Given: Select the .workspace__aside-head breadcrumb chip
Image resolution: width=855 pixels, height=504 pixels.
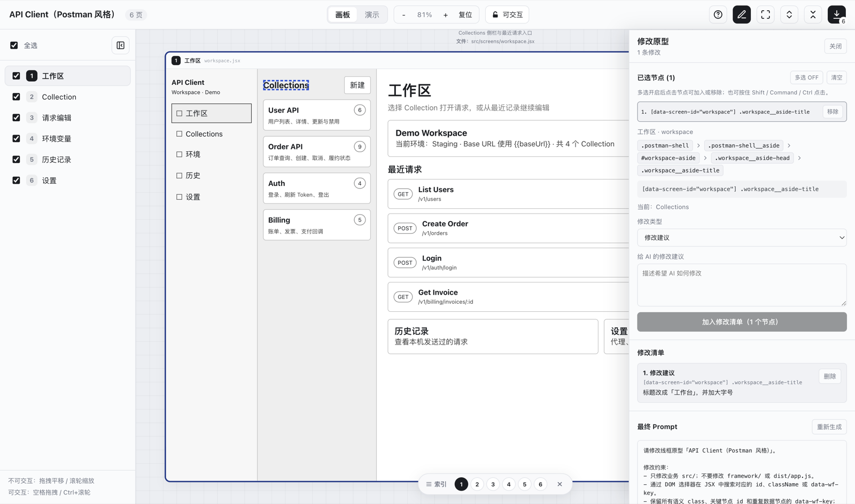Looking at the screenshot, I should coord(752,158).
